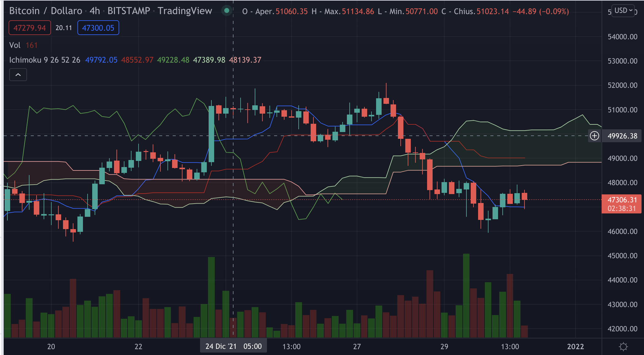Click the closing price value 51023.14
The width and height of the screenshot is (644, 355).
coord(493,12)
